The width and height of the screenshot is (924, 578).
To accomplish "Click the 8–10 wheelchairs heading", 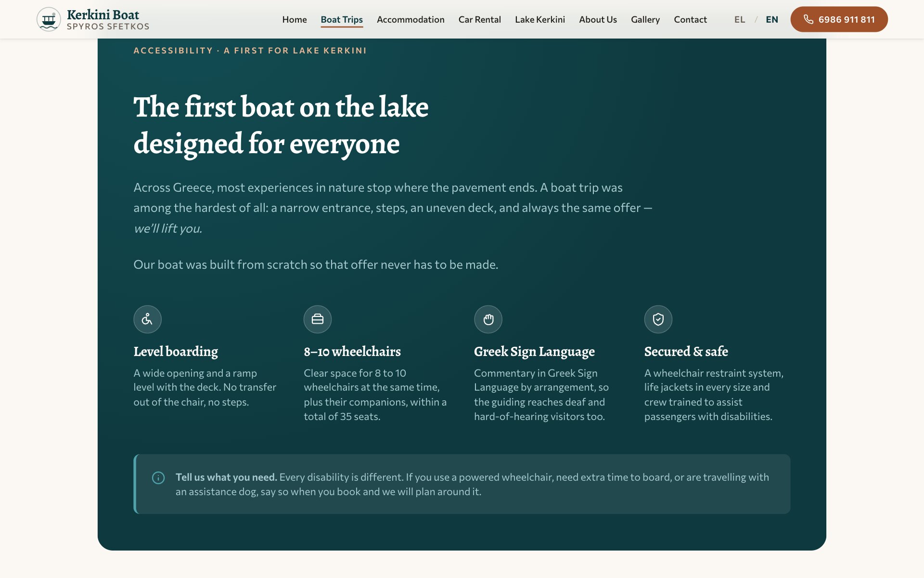I will point(352,352).
